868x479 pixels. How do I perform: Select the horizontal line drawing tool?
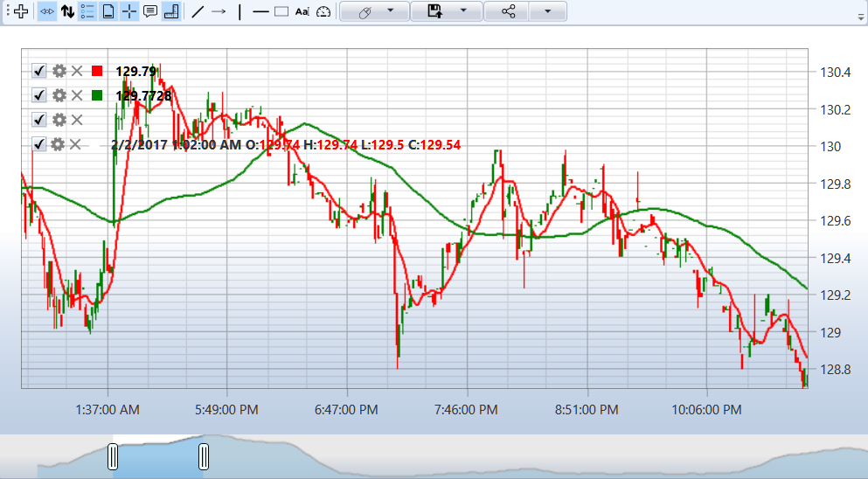tap(260, 11)
